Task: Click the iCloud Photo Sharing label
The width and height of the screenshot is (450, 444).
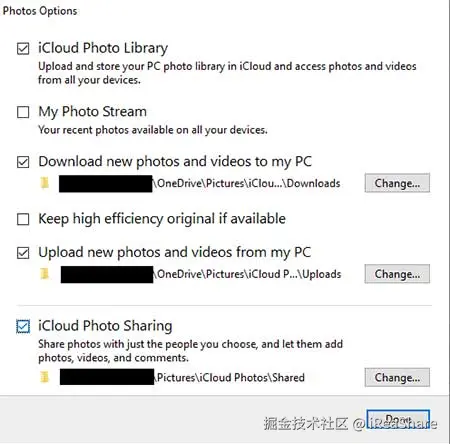Action: [105, 326]
